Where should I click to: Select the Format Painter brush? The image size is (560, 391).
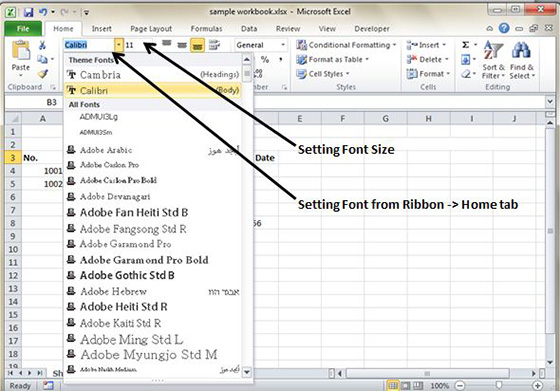(x=43, y=74)
